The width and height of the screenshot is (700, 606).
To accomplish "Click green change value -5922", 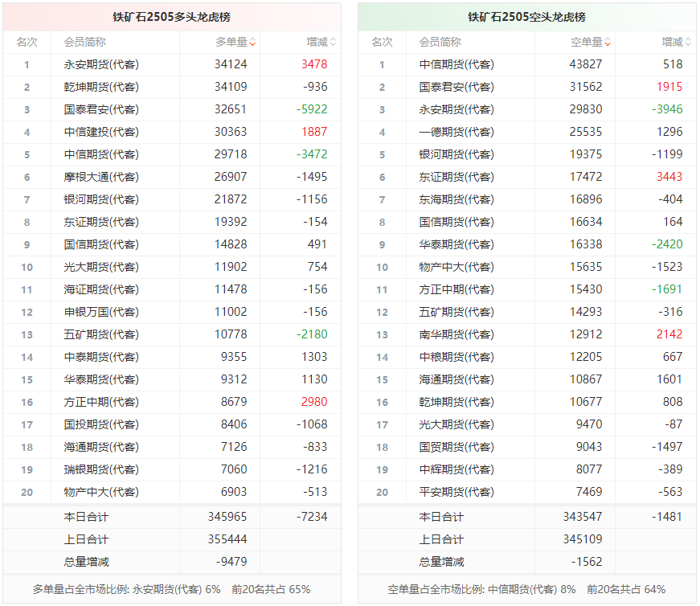I will (312, 109).
